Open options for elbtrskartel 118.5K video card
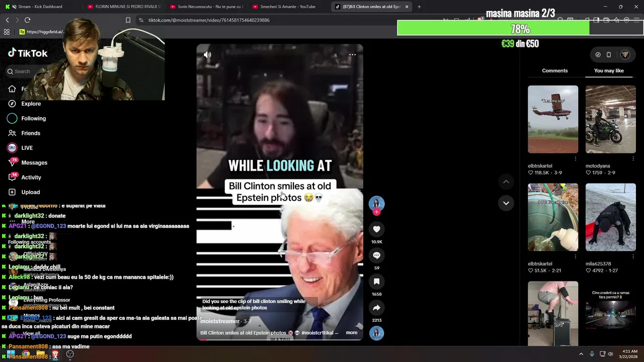This screenshot has height=362, width=644. [576, 158]
